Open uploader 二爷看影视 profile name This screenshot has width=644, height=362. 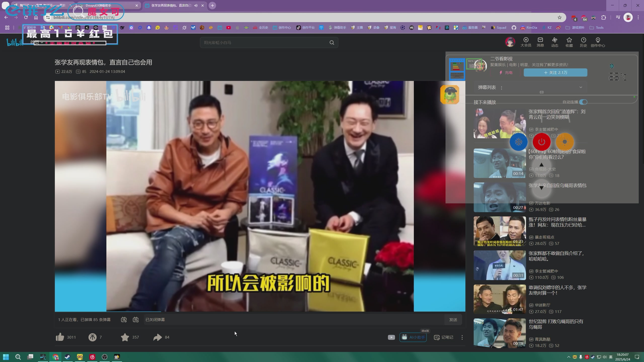(501, 59)
